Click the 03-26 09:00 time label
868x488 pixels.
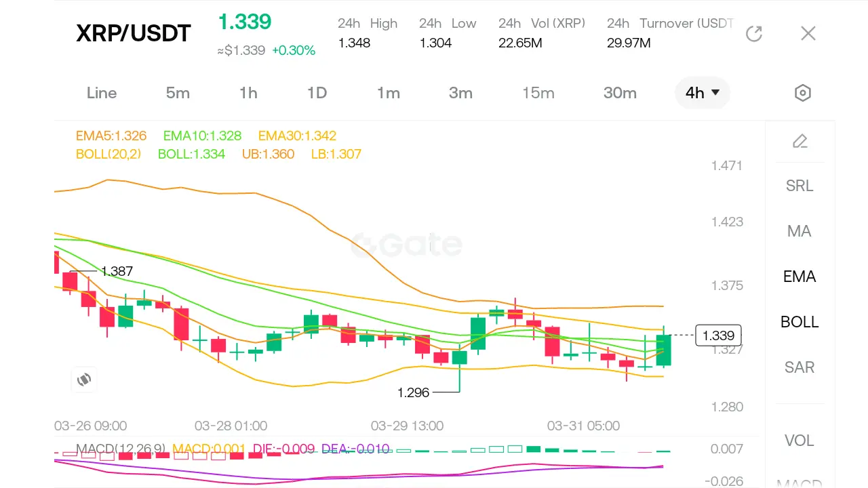[x=90, y=426]
